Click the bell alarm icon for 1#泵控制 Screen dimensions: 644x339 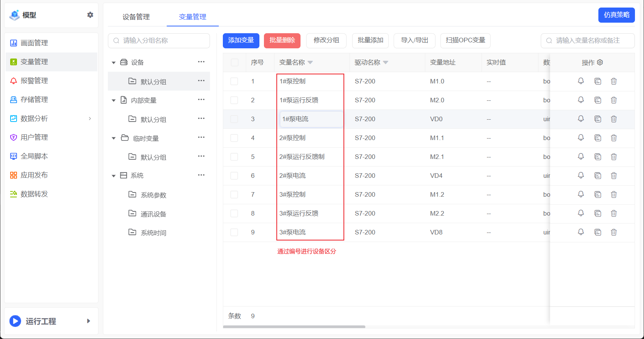click(581, 81)
